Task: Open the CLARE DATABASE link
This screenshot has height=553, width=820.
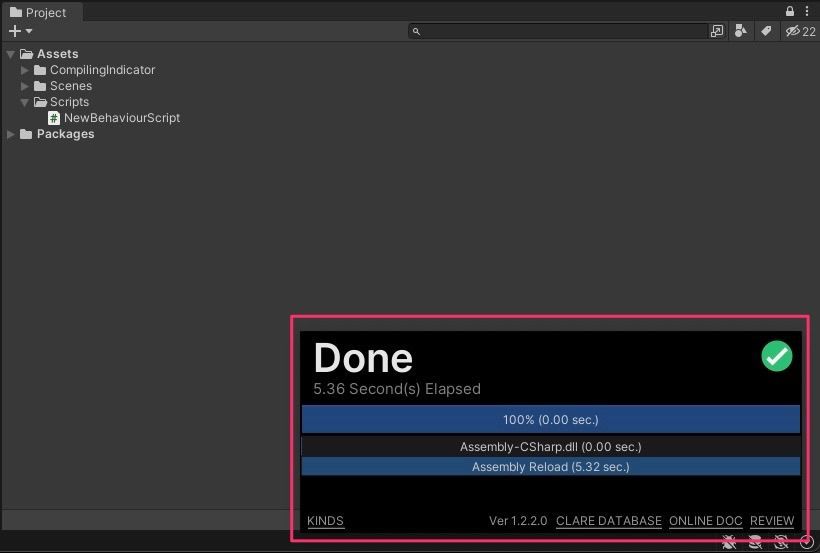Action: click(x=609, y=521)
